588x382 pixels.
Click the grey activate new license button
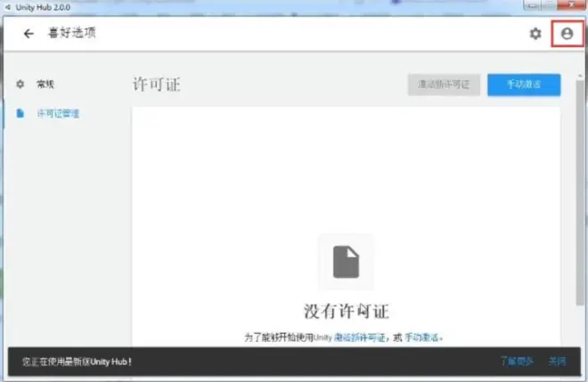[x=444, y=85]
